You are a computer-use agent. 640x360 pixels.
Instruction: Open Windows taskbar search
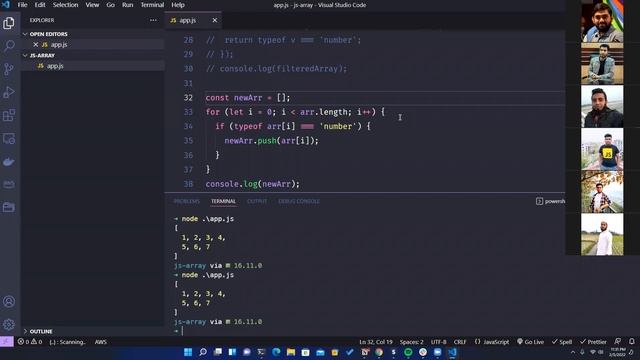pyautogui.click(x=202, y=352)
